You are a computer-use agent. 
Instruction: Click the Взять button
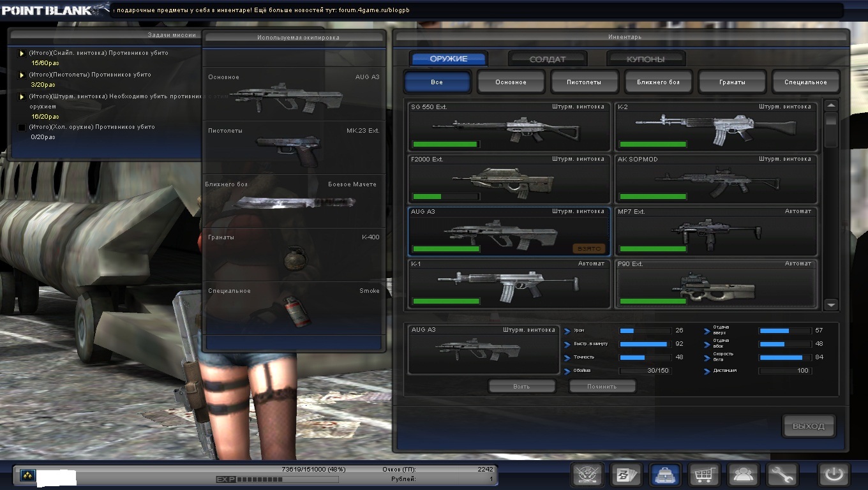tap(521, 387)
